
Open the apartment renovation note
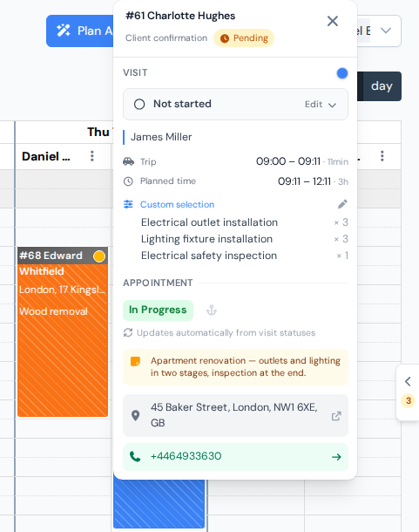(235, 367)
